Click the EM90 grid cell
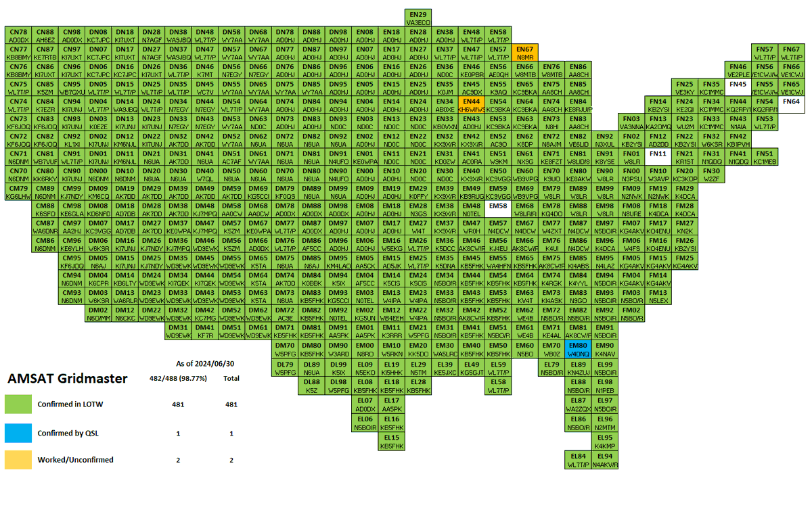The height and width of the screenshot is (514, 812). 605,350
